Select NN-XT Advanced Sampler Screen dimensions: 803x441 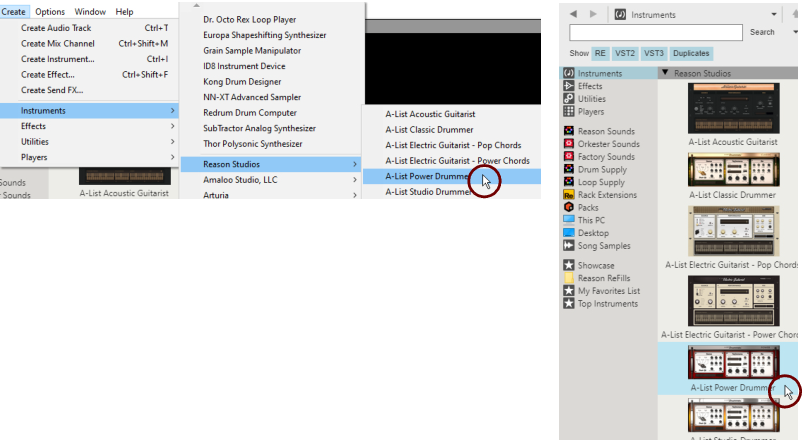(x=252, y=97)
